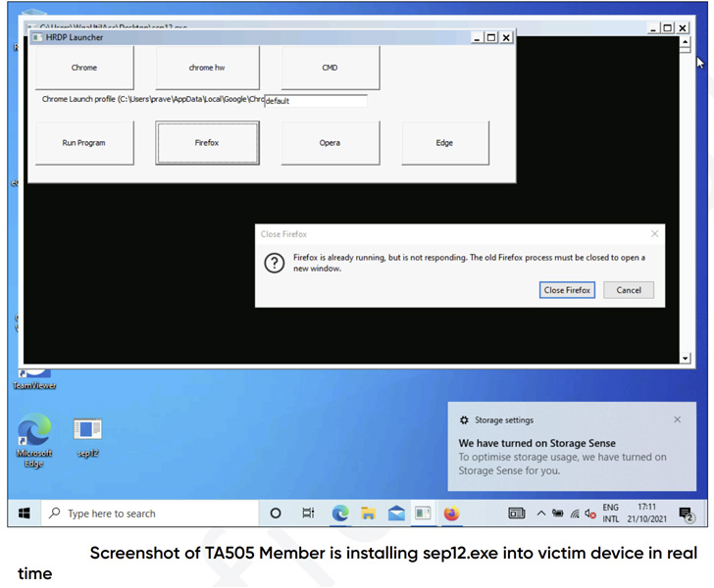The height and width of the screenshot is (588, 714).
Task: Click the Opera launcher button
Action: [330, 143]
